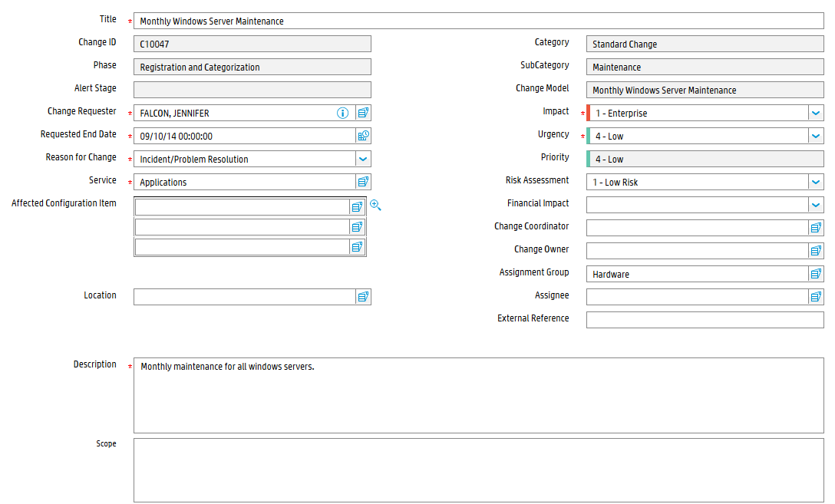Click SubCategory field Maintenance
The image size is (835, 504).
click(x=705, y=67)
